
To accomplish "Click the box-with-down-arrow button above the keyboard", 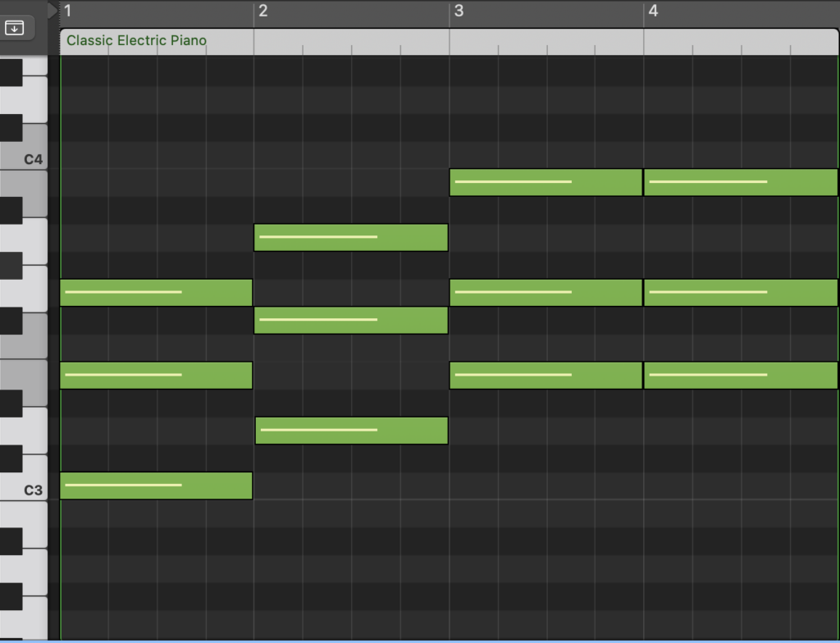I will [15, 27].
